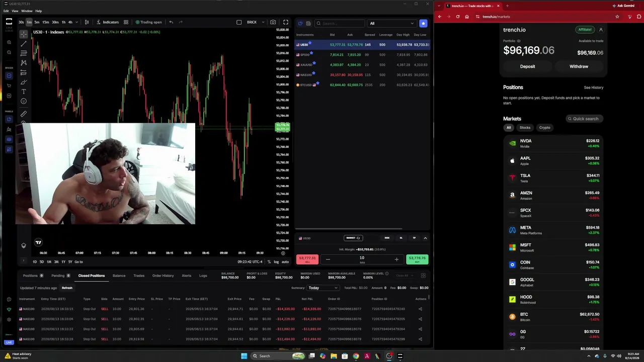The image size is (644, 362).
Task: Select the Crypto markets filter on trench.io
Action: point(545,127)
